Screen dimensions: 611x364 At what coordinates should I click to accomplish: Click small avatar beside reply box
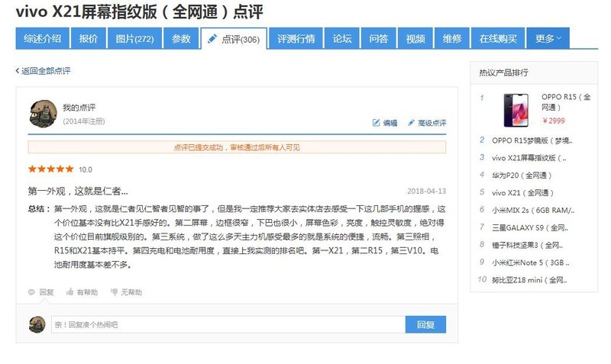tap(37, 324)
